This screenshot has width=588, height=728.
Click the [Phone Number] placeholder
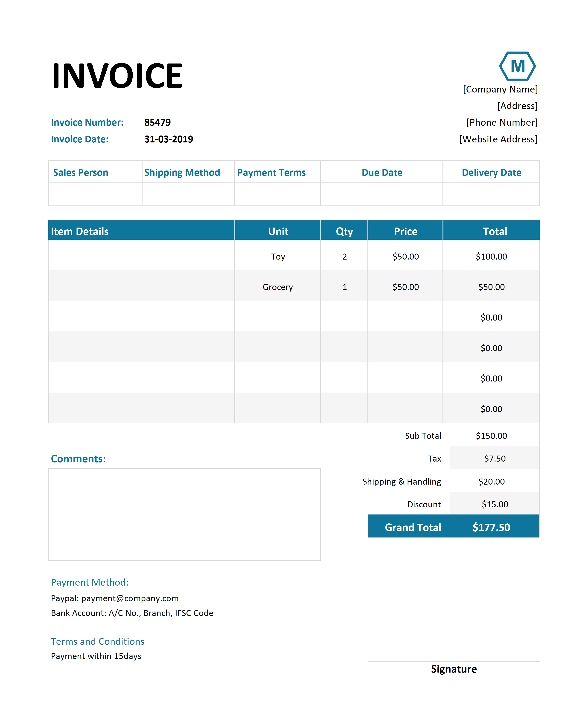pyautogui.click(x=502, y=122)
